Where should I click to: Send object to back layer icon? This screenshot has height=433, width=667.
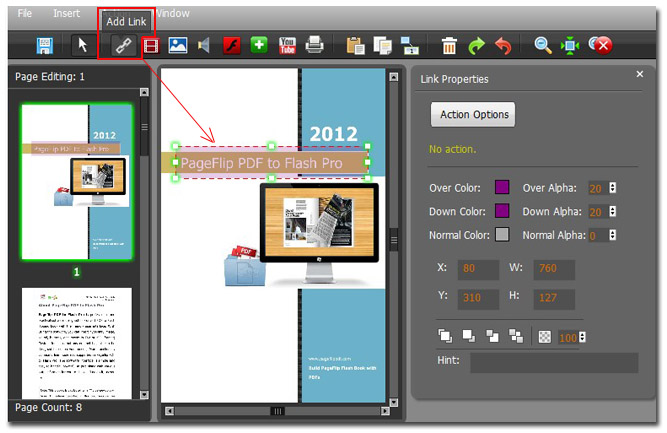469,336
